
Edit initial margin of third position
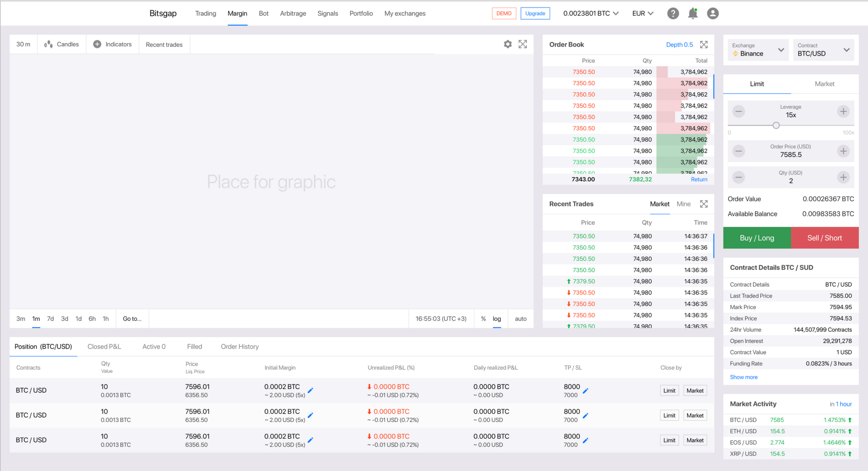tap(310, 440)
